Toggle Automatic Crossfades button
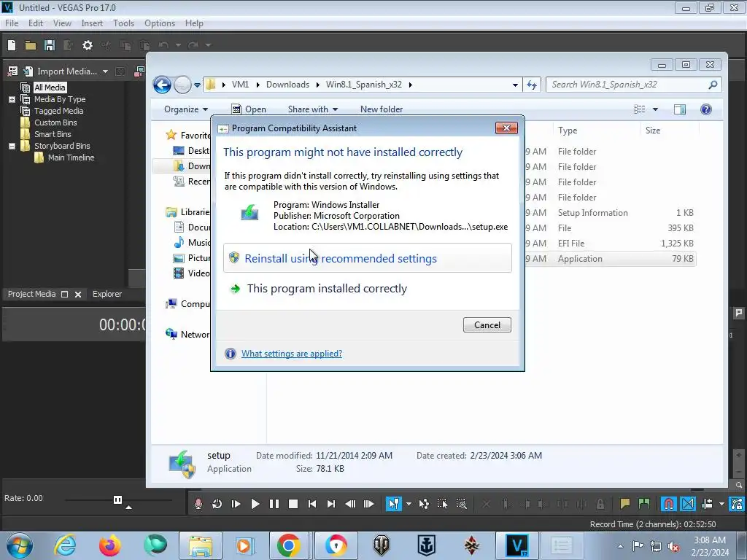747x560 pixels. (687, 504)
